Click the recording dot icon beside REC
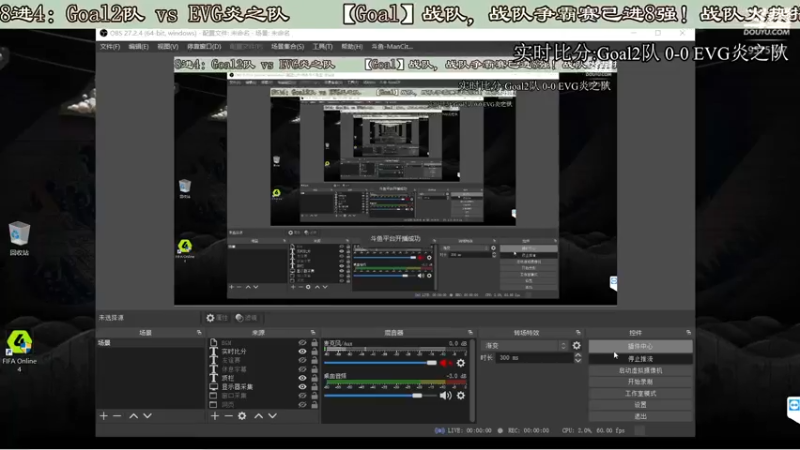 (500, 431)
